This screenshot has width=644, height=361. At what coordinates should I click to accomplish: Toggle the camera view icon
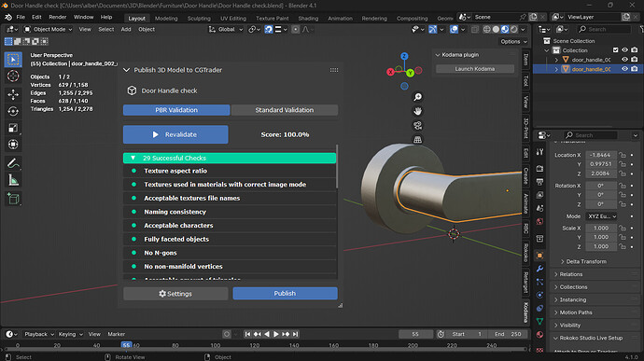coord(418,125)
